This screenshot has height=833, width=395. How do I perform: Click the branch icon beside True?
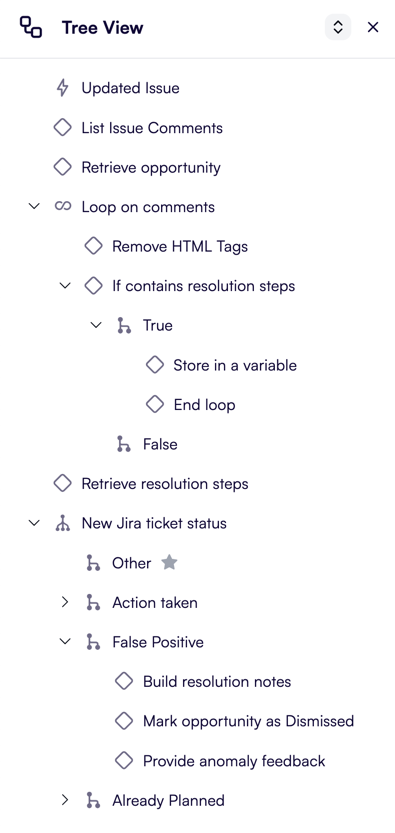point(124,325)
